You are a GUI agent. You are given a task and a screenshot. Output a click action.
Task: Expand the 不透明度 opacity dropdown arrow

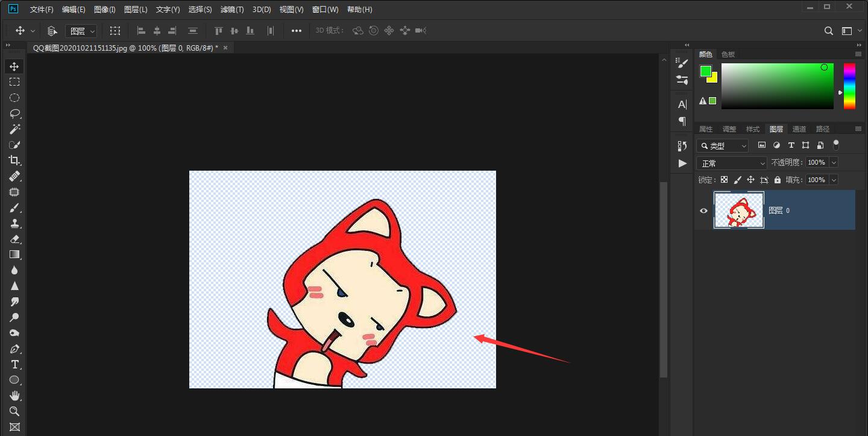(x=834, y=162)
